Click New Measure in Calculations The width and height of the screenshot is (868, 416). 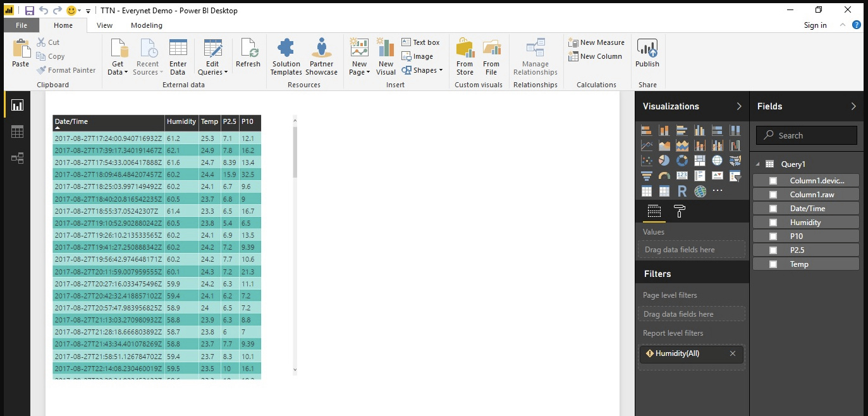(596, 42)
